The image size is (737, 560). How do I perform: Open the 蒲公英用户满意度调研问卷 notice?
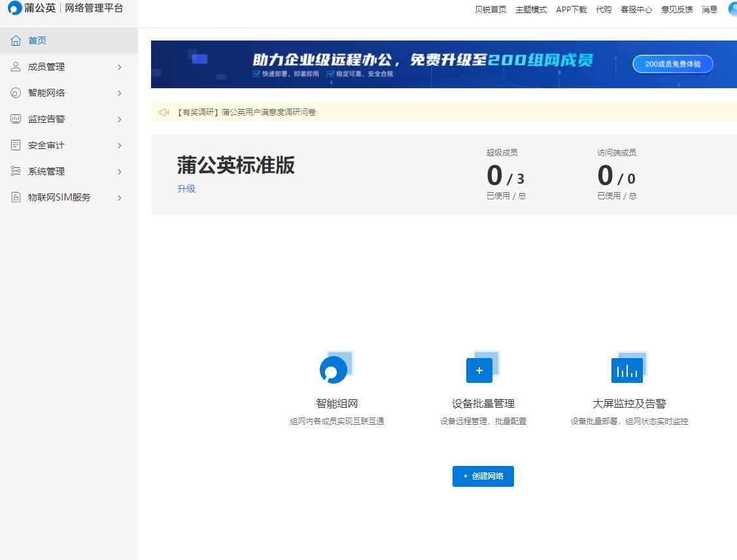(x=246, y=112)
